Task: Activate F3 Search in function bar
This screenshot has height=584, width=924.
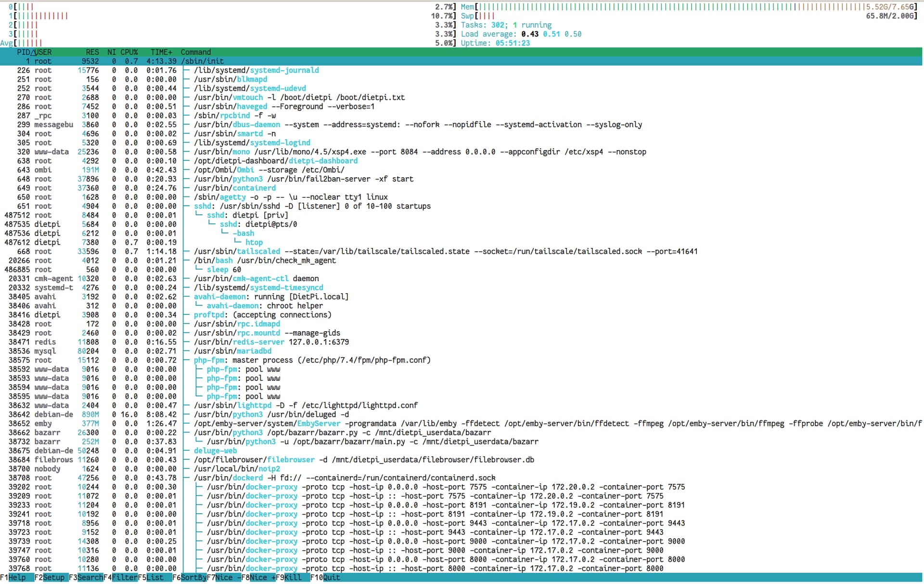Action: tap(86, 577)
